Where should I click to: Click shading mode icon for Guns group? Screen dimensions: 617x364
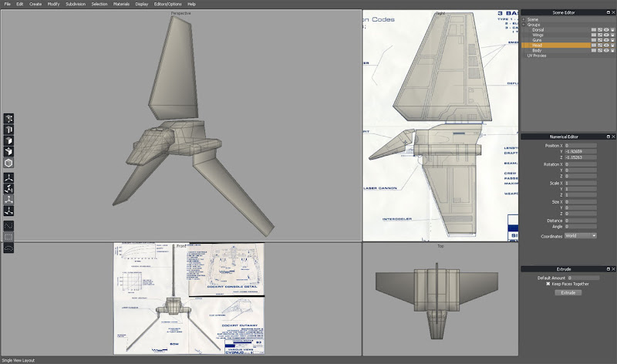coord(600,40)
